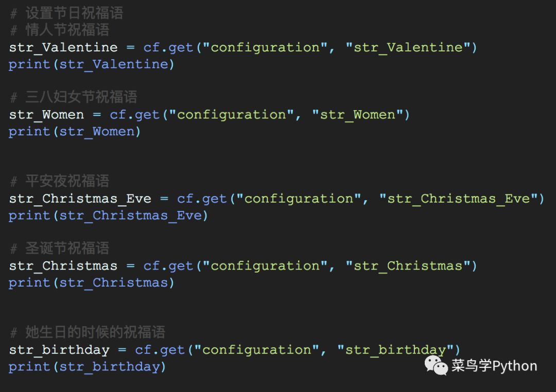Click the print(str_Valentine) statement
Screen dimensions: 556x392
pos(92,64)
